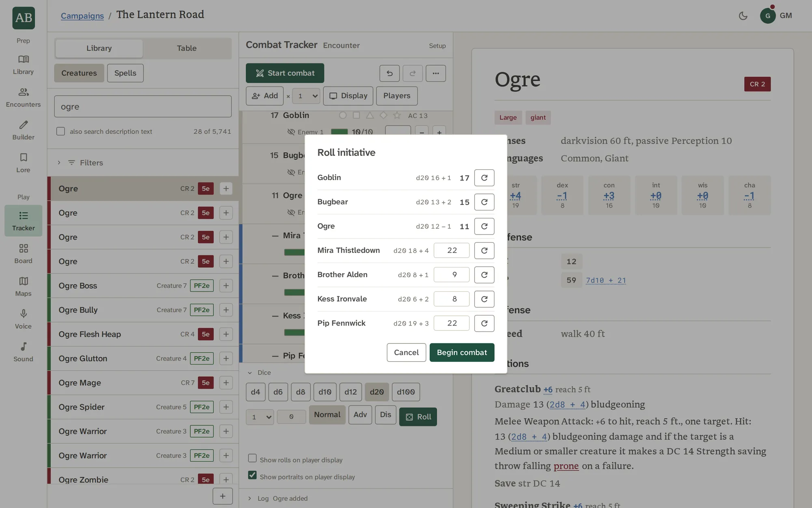This screenshot has height=508, width=812.
Task: Toggle dark mode moon icon
Action: pos(743,16)
